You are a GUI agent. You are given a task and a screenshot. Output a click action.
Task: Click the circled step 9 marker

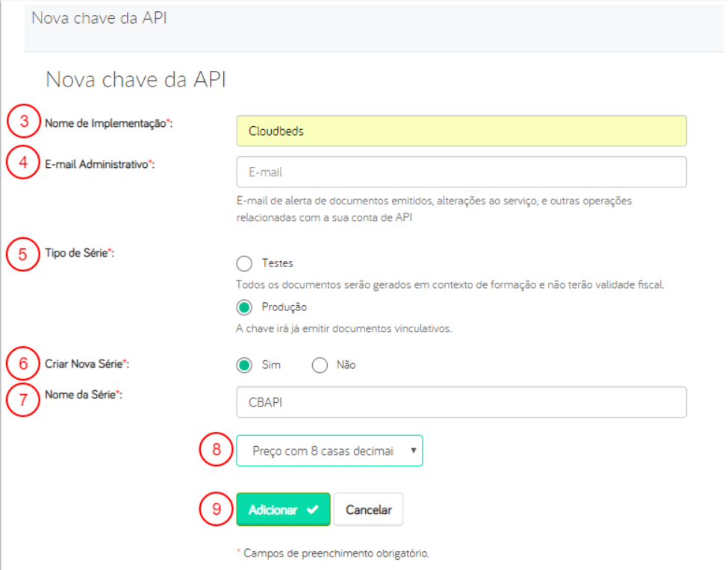coord(217,510)
